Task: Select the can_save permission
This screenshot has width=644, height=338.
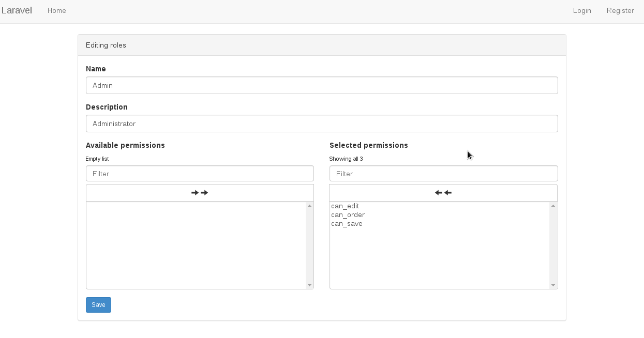Action: (347, 223)
